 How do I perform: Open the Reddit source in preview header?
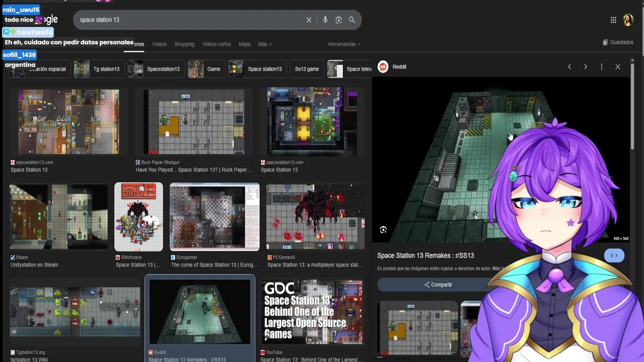(392, 67)
